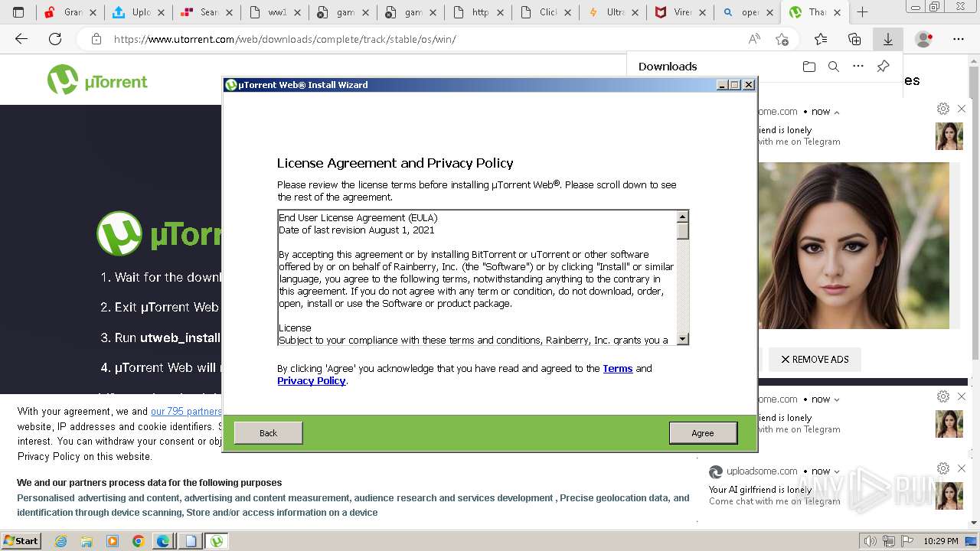This screenshot has width=980, height=551.
Task: Open the volume speaker tray icon
Action: (x=870, y=541)
